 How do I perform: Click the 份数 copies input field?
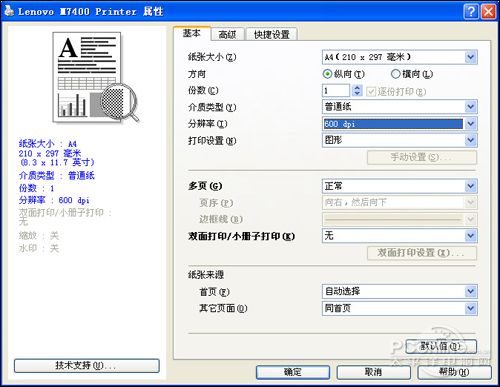(x=336, y=90)
